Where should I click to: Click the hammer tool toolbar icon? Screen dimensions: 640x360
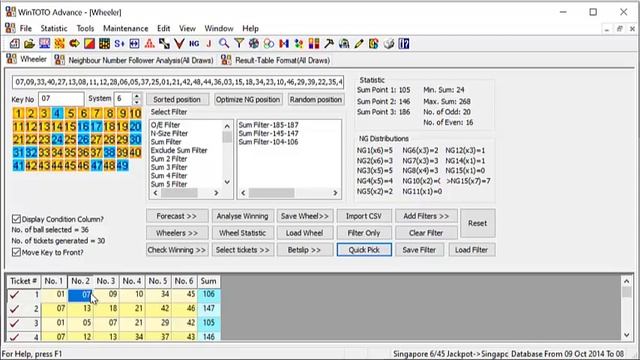(329, 44)
